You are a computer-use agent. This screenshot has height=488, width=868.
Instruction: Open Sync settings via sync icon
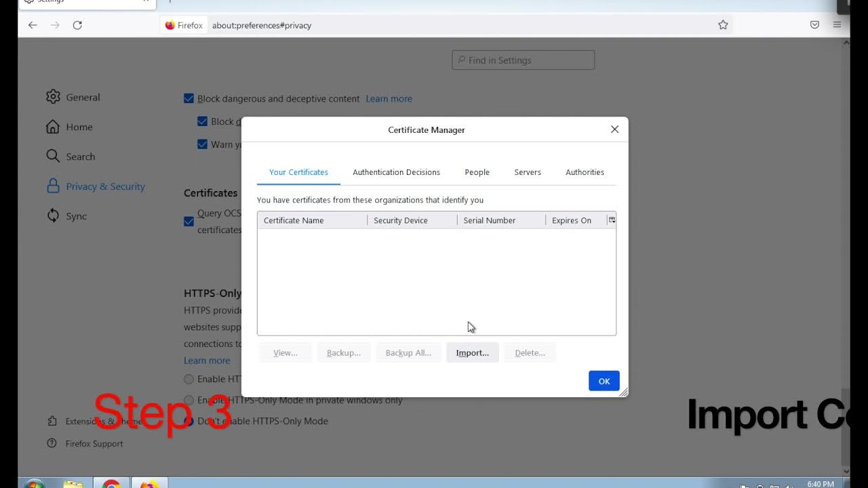click(53, 216)
